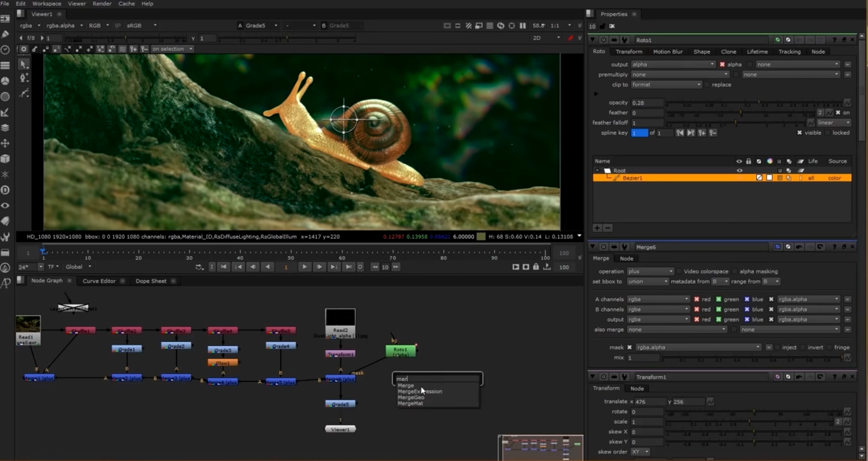Open the 3D nodes toolbar menu
The image size is (868, 461).
pos(5,159)
